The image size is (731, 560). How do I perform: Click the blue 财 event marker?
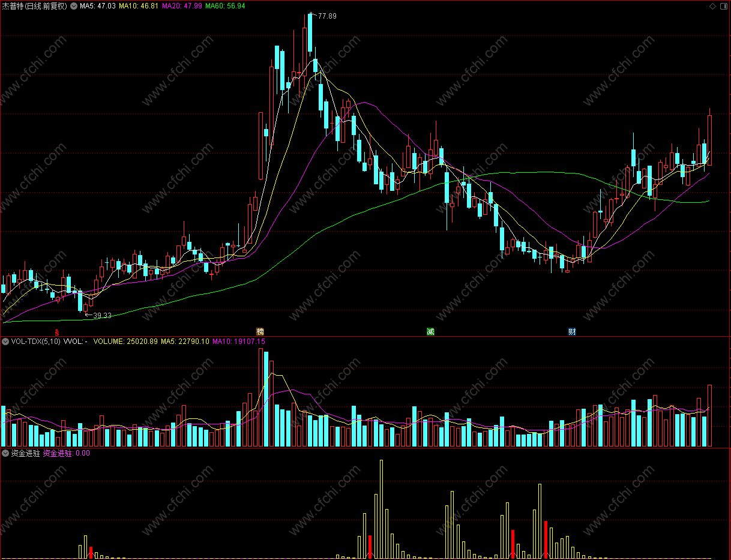(572, 331)
